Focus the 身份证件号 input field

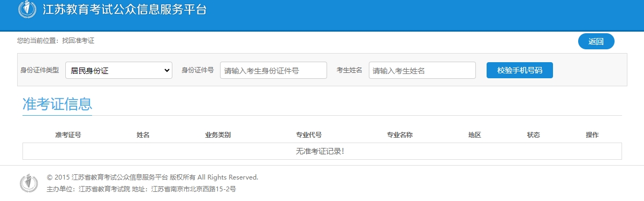[274, 70]
